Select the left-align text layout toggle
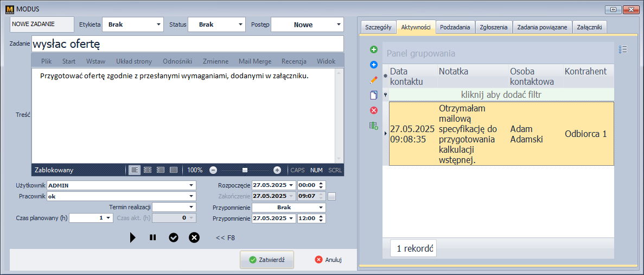644x275 pixels. pos(134,170)
